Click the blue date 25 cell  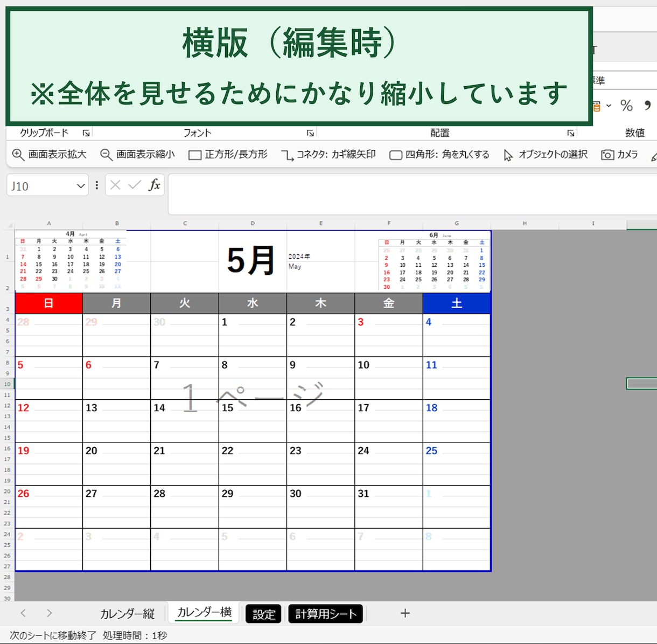[457, 464]
